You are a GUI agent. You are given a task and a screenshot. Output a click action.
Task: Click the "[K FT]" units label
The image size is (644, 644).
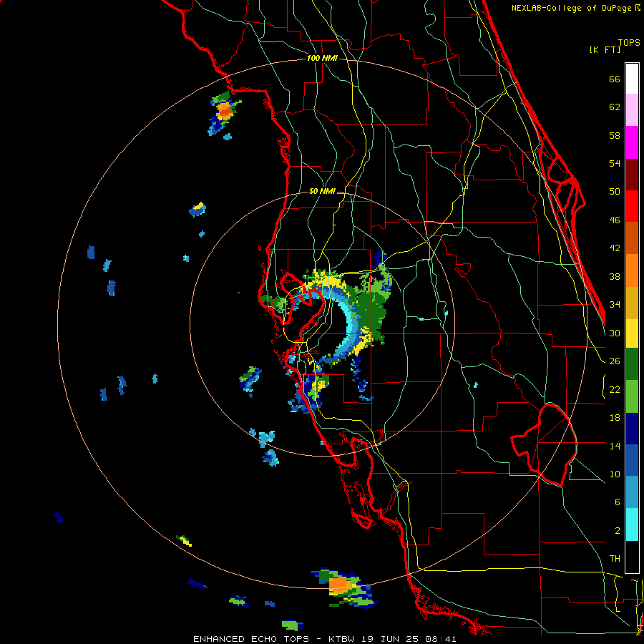click(x=605, y=49)
